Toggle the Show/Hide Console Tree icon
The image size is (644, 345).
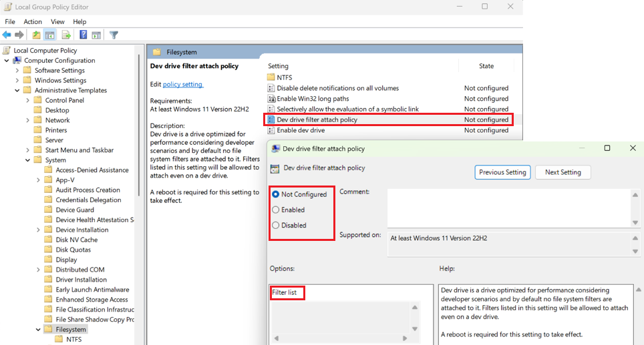(x=49, y=35)
